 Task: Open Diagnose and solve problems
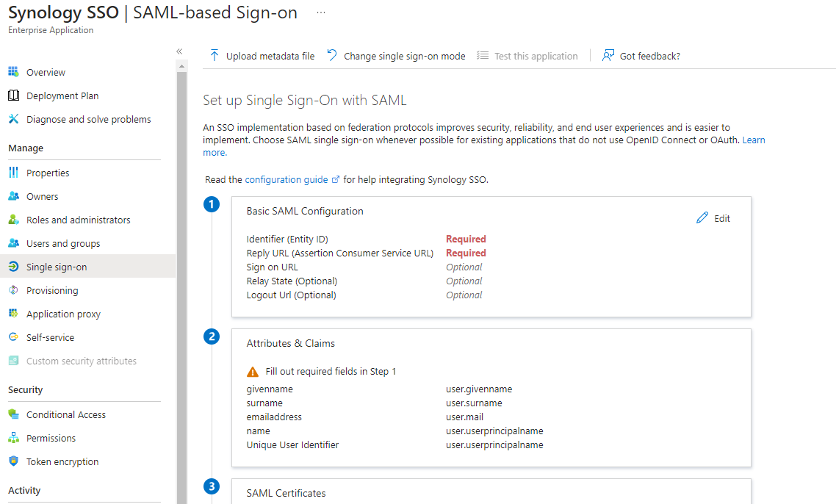[88, 120]
